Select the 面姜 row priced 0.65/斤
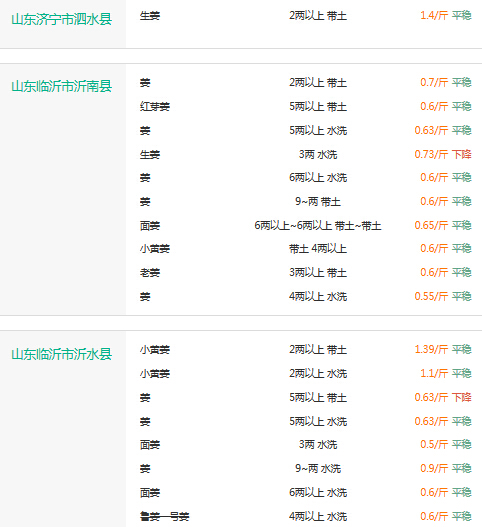 click(306, 226)
